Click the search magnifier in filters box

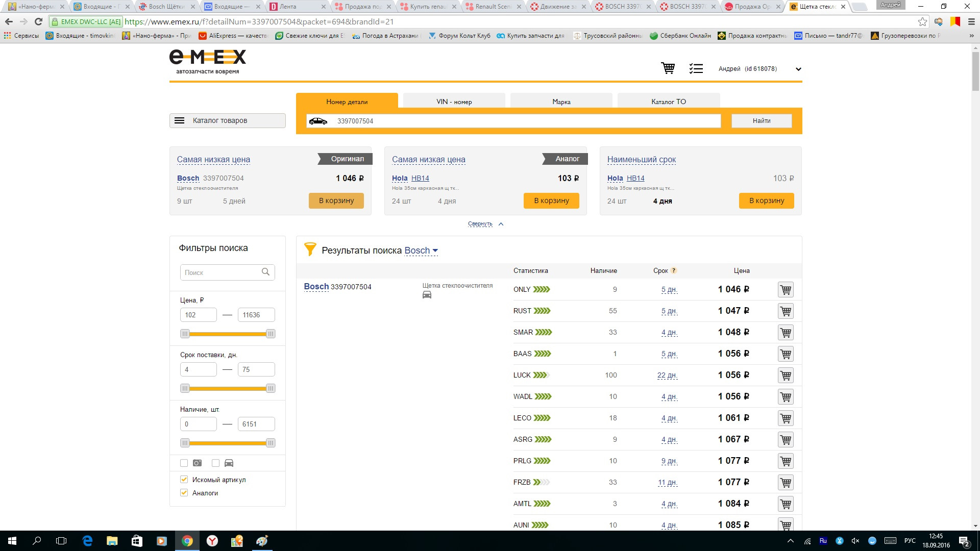click(x=265, y=272)
